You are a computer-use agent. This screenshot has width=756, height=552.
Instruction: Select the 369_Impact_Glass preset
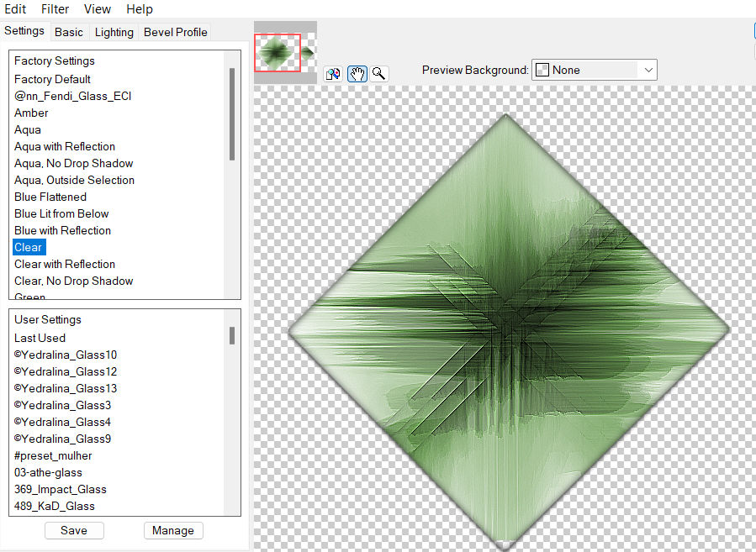tap(61, 490)
